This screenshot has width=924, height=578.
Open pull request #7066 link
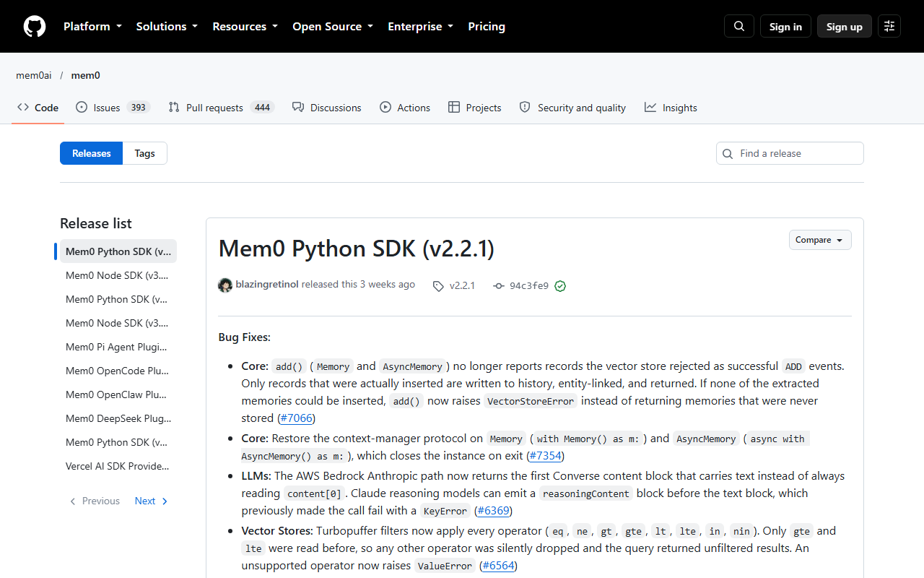point(296,418)
